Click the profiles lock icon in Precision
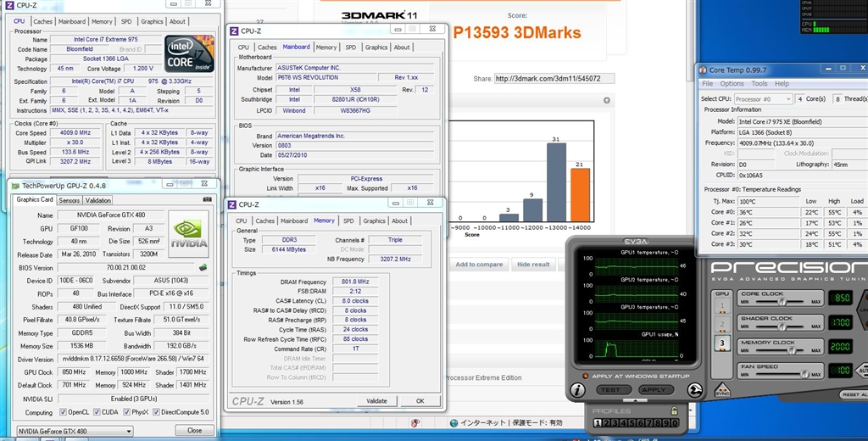 click(673, 410)
